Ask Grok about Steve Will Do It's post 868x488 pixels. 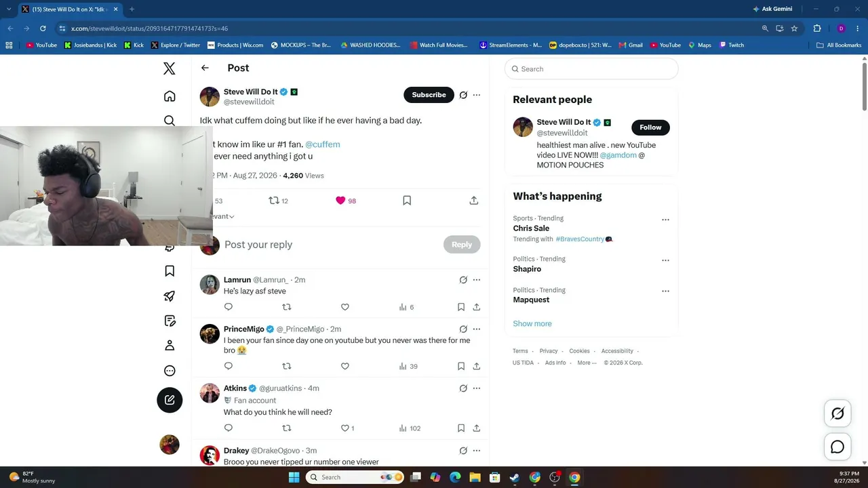(x=463, y=95)
